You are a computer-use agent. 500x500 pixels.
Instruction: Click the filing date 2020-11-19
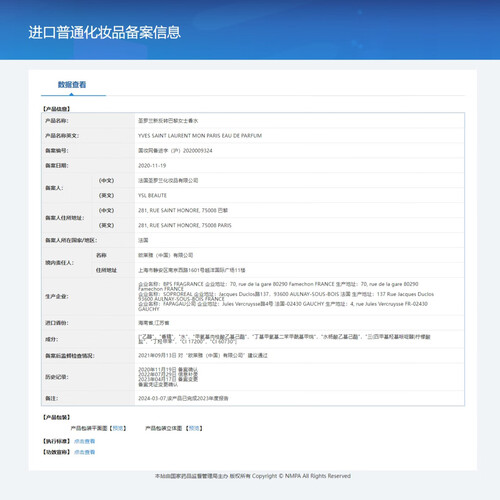click(152, 166)
